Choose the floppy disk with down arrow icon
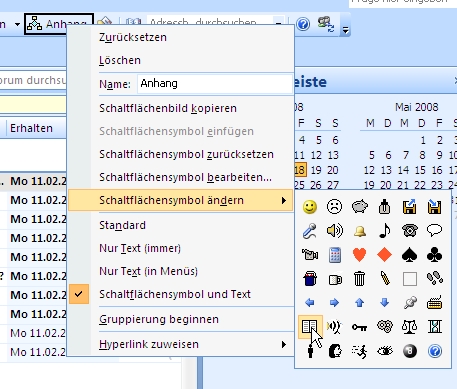This screenshot has height=389, width=457. [x=434, y=207]
